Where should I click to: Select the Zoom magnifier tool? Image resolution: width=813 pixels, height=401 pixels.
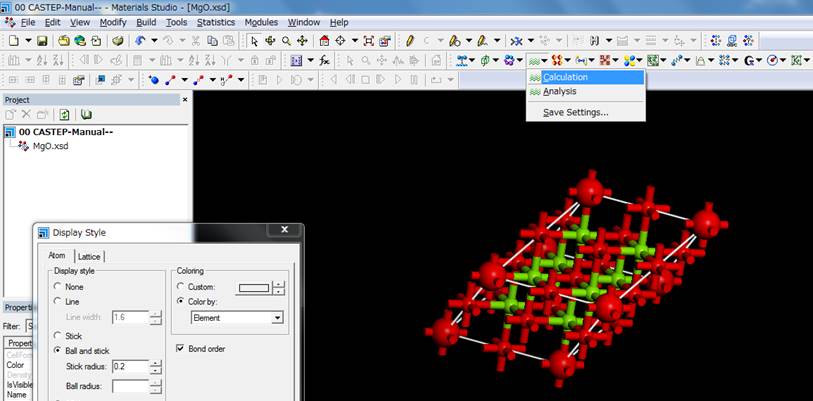click(x=286, y=40)
